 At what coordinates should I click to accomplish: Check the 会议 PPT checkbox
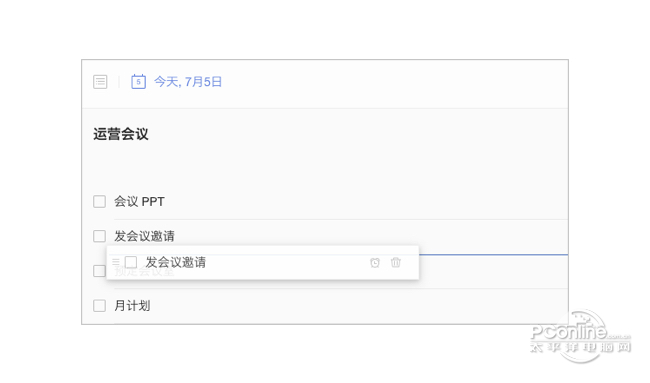click(99, 201)
